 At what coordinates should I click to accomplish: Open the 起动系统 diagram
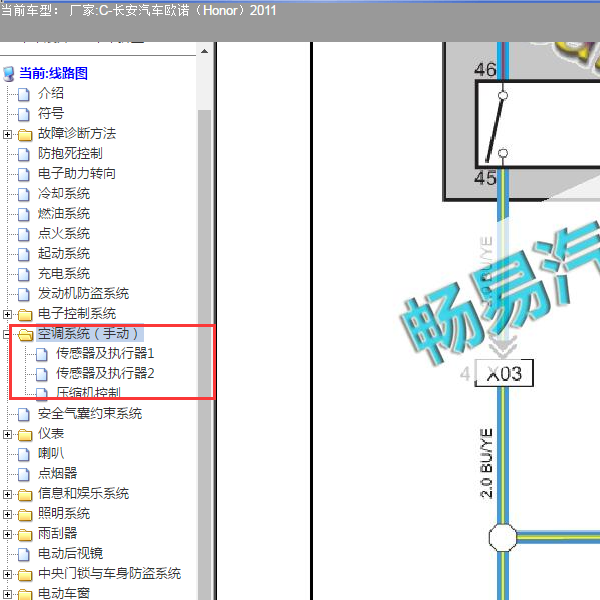(x=64, y=253)
